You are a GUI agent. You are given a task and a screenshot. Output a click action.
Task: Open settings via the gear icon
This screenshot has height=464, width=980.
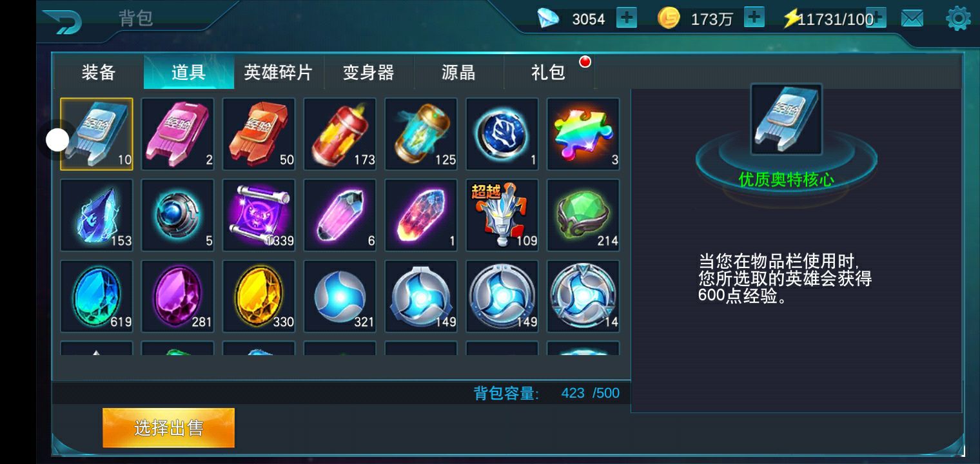pos(958,19)
